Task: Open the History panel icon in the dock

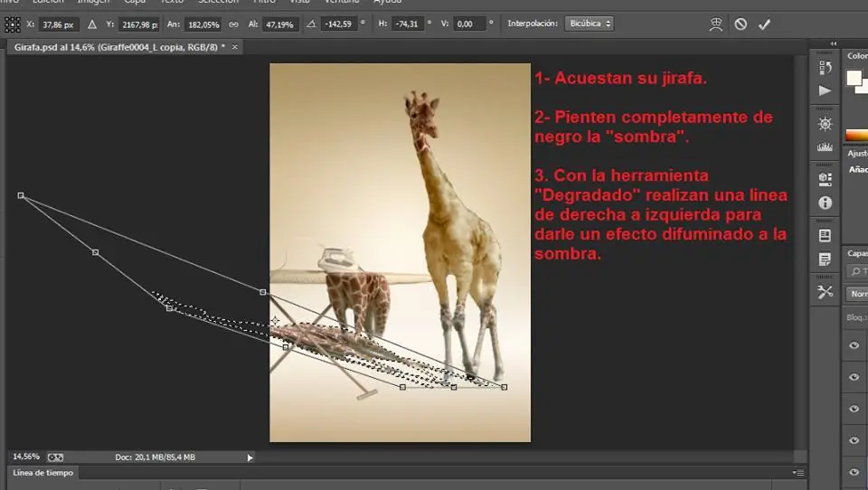Action: [x=825, y=68]
